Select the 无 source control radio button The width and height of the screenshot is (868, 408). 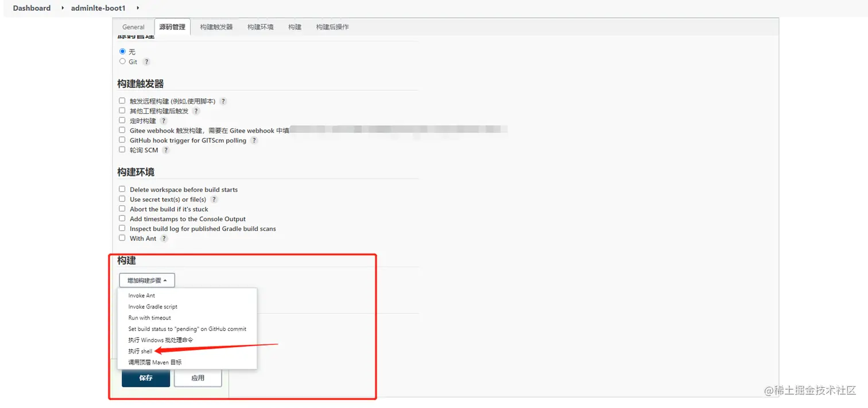(x=122, y=51)
